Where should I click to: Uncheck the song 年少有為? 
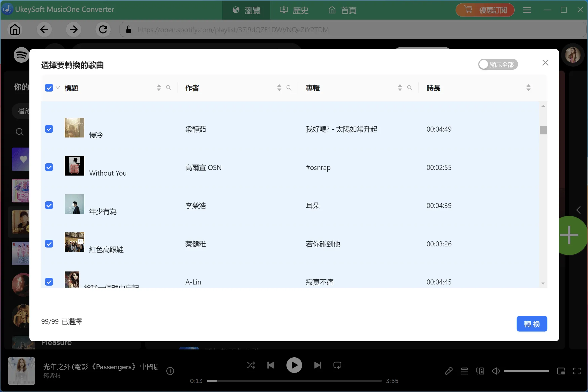coord(49,206)
